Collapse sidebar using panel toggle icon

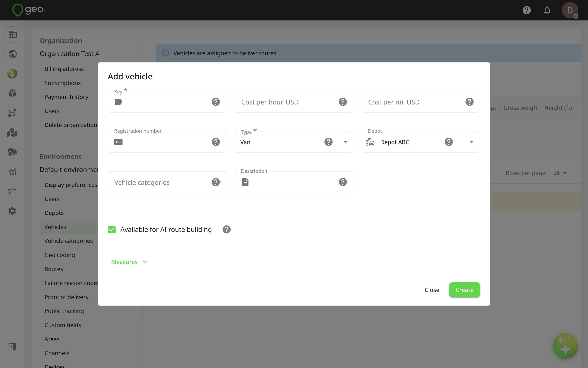12,347
